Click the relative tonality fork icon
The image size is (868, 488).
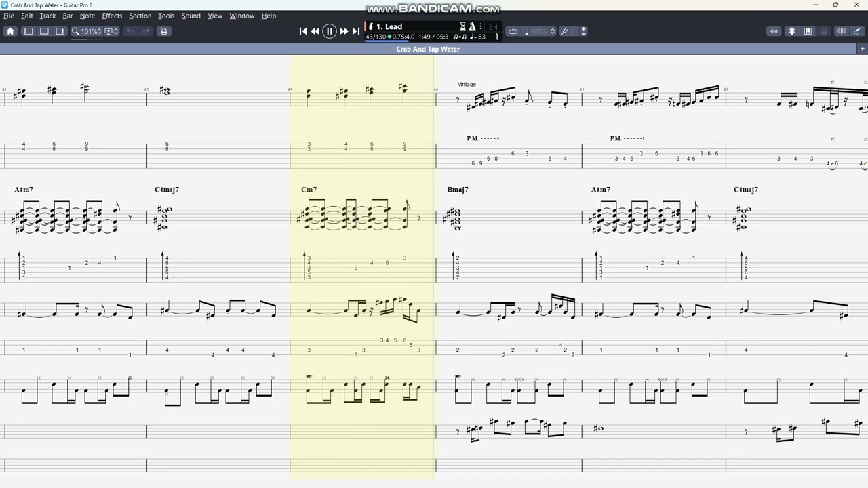pos(565,31)
